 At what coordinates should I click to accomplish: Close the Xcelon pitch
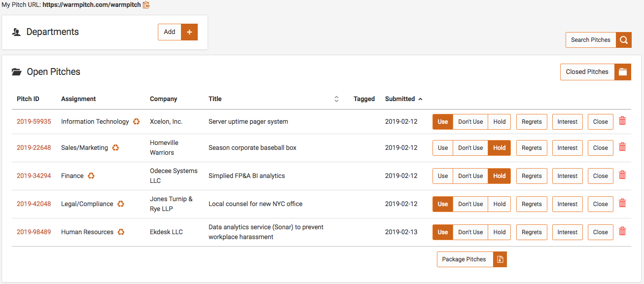tap(601, 122)
